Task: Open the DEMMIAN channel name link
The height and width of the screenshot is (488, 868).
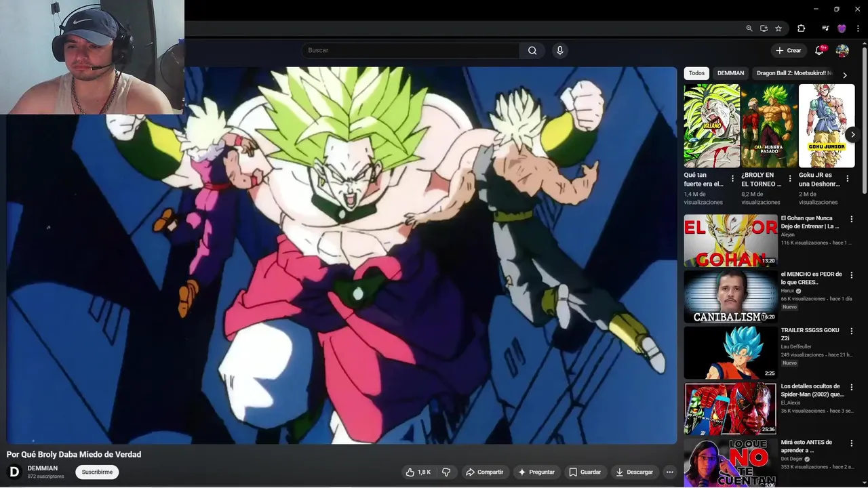Action: 43,468
